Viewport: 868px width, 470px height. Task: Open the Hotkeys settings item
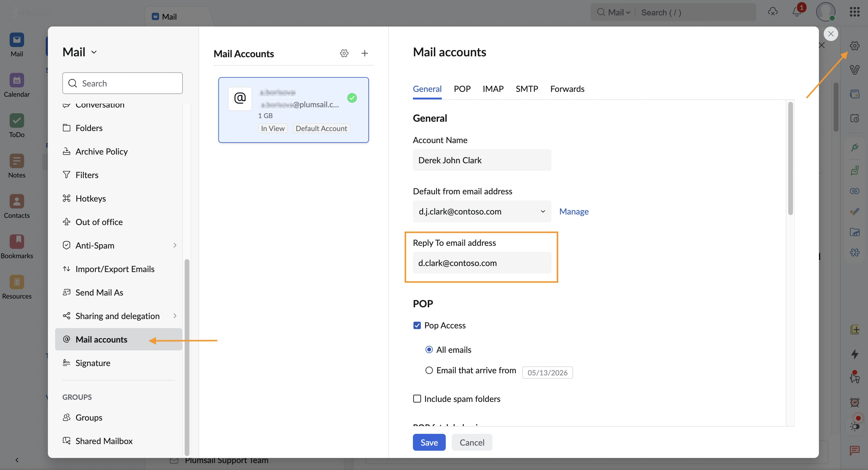point(119,199)
